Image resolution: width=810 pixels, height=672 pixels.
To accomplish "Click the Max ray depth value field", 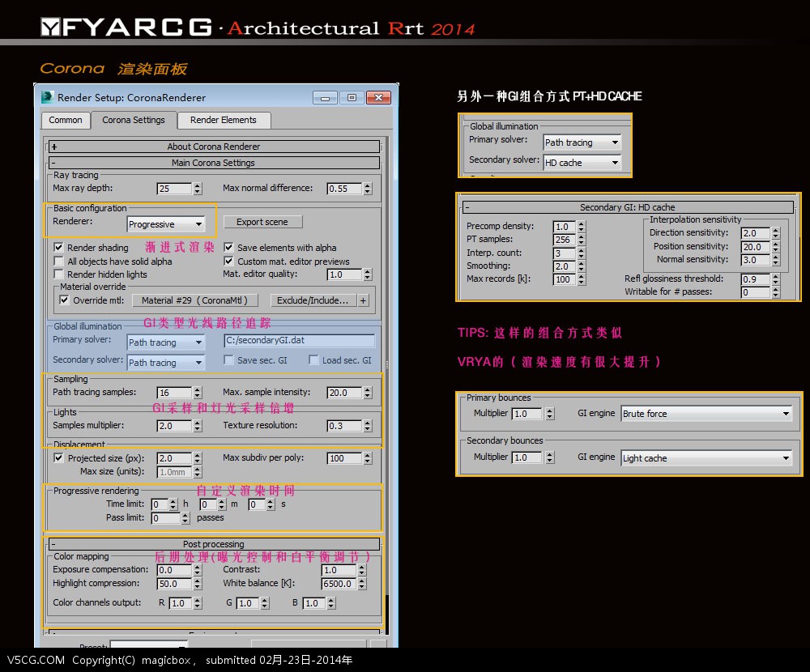I will [x=175, y=189].
